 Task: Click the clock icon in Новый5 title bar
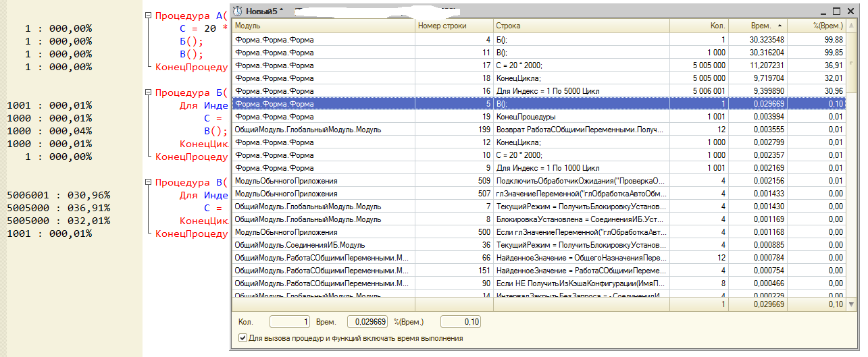click(238, 11)
